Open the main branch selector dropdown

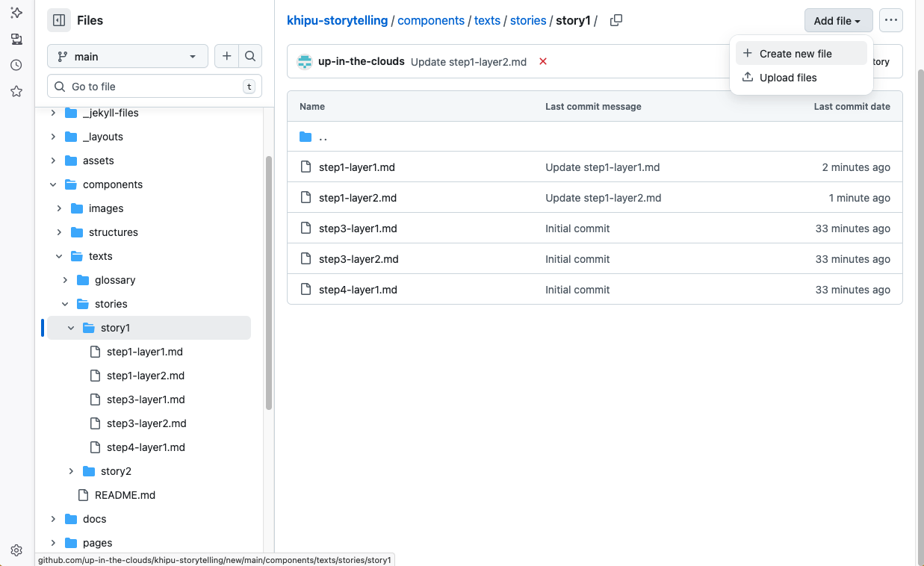pyautogui.click(x=127, y=56)
